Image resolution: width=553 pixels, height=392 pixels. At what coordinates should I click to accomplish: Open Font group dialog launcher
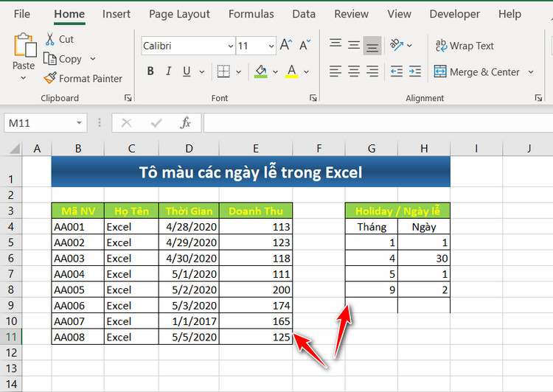(x=313, y=98)
